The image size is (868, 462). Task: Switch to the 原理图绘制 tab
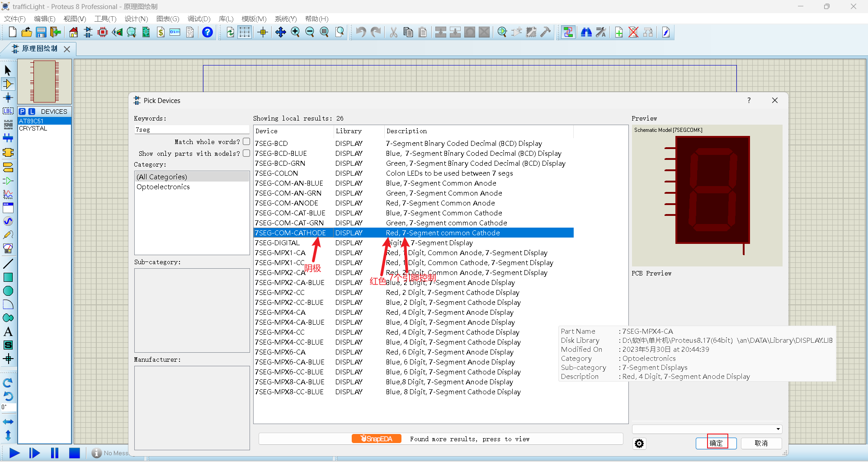tap(39, 48)
